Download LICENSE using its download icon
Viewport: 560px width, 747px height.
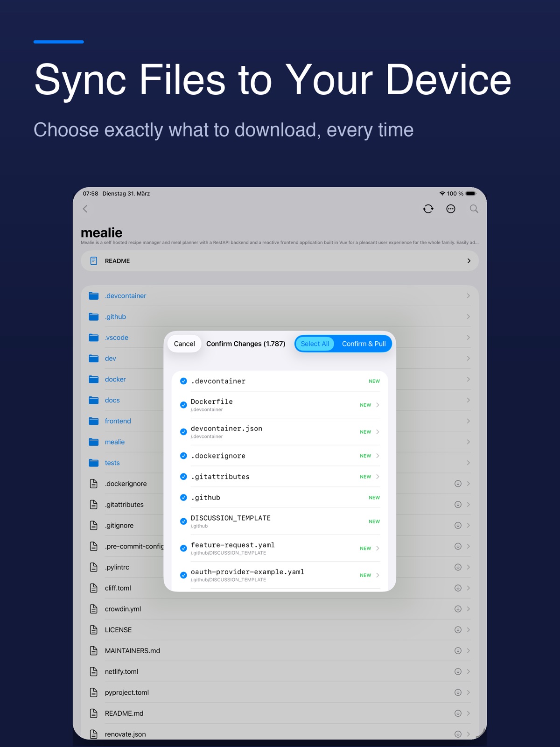[458, 630]
